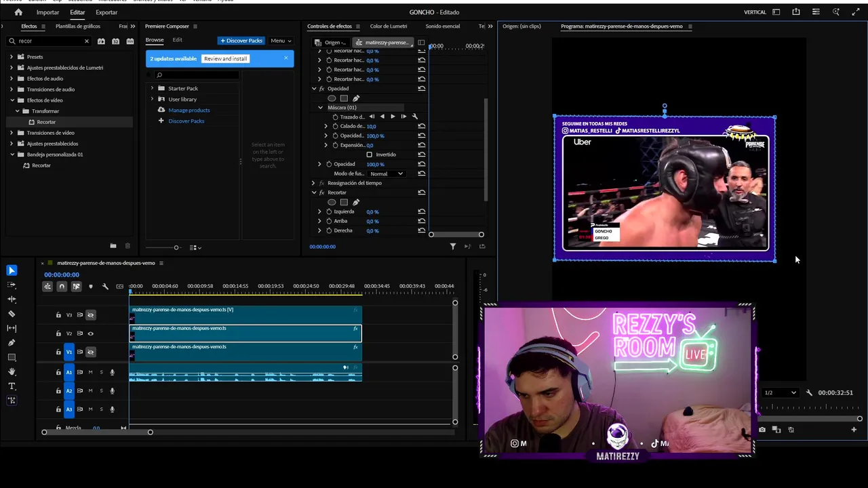Reset the Izquierda crop parameter
868x488 pixels.
pos(422,211)
